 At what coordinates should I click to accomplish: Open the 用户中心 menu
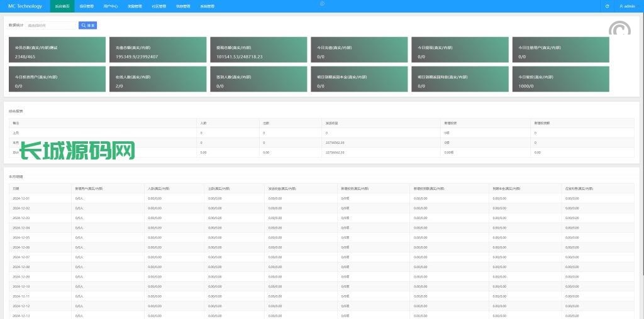(x=111, y=6)
